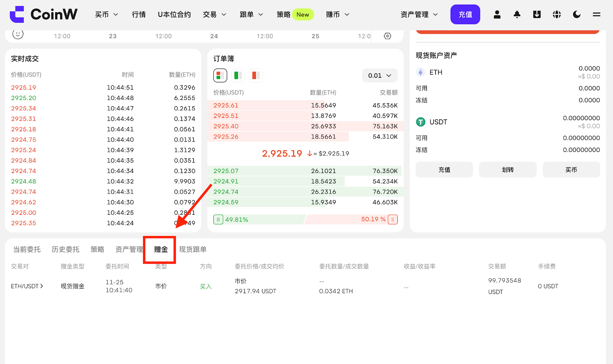This screenshot has height=364, width=613.
Task: Click the 49.81% buy ratio value
Action: (x=236, y=219)
